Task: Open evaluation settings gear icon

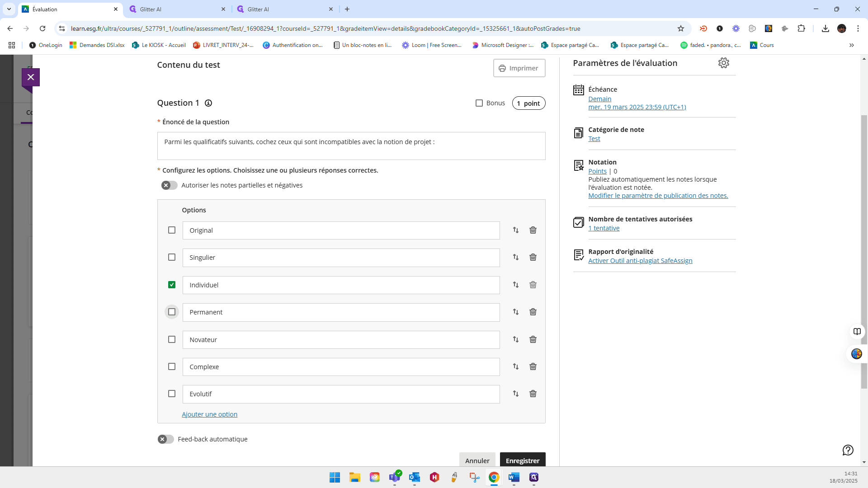Action: pyautogui.click(x=724, y=63)
